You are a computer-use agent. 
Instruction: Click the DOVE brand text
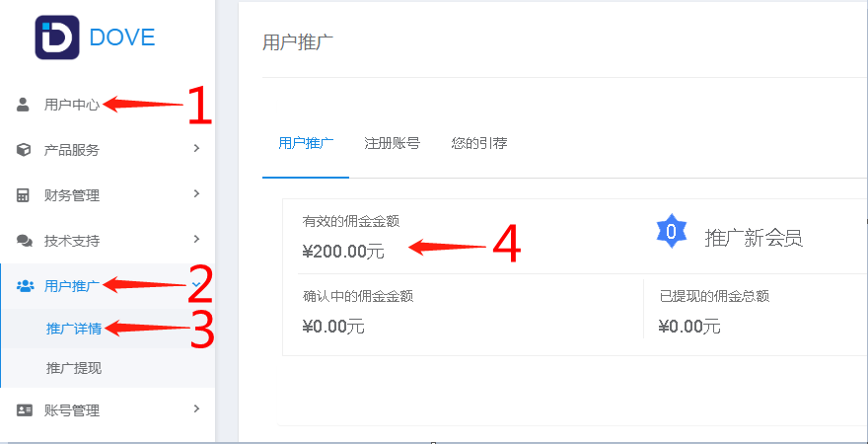pyautogui.click(x=121, y=37)
